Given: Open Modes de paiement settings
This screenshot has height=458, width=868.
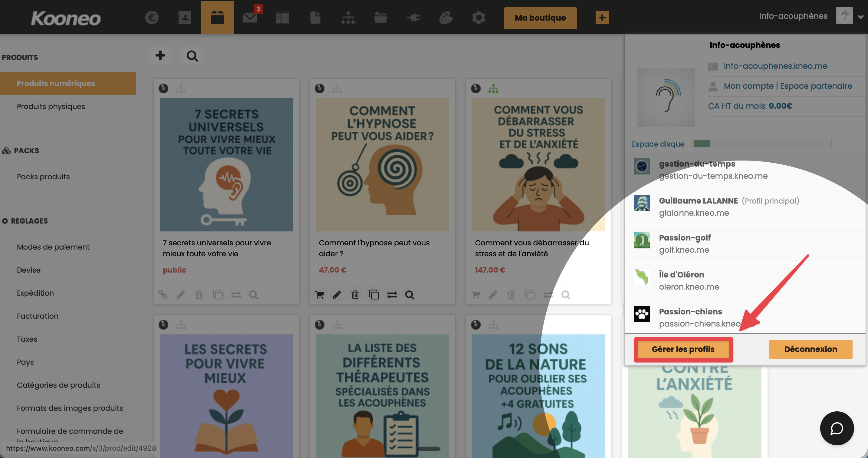Looking at the screenshot, I should click(x=53, y=247).
